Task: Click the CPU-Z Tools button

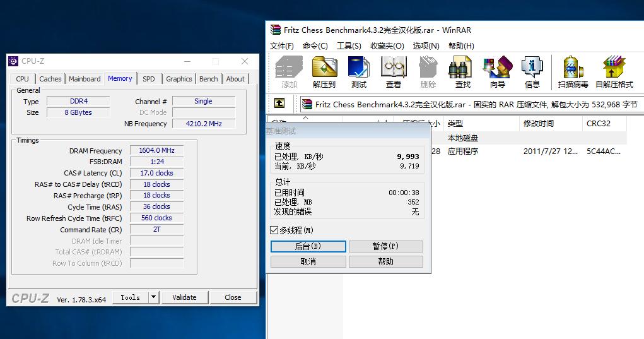Action: [130, 297]
